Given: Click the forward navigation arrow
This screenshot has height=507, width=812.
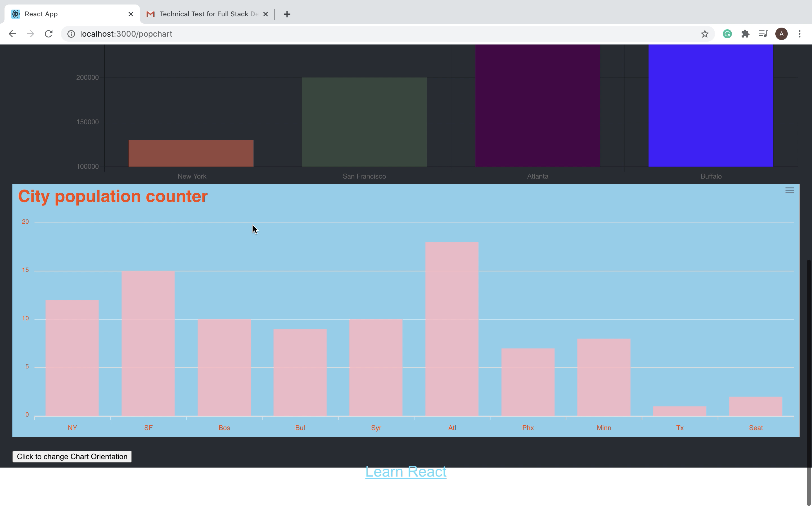Looking at the screenshot, I should point(30,34).
